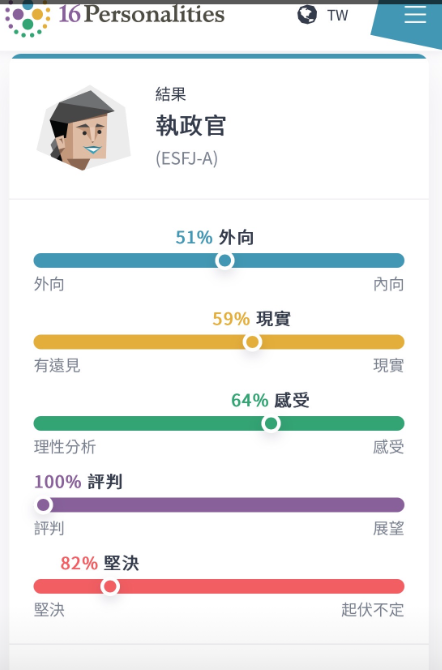
Task: Click the green 64% feeling slider knob
Action: tap(271, 423)
